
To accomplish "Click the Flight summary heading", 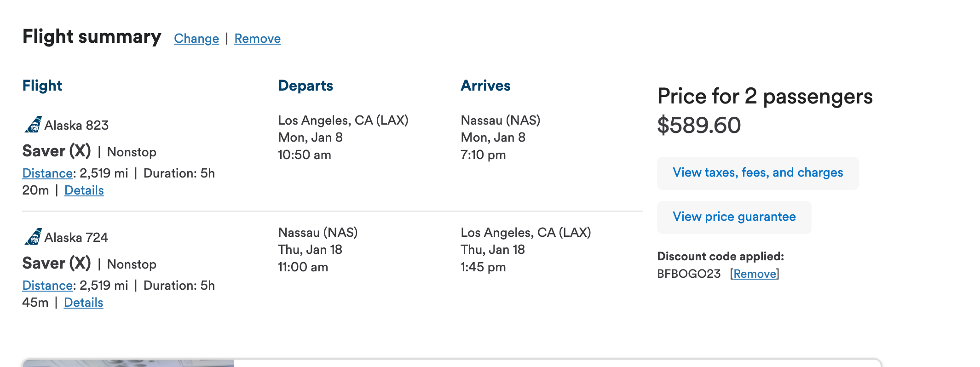I will coord(92,36).
